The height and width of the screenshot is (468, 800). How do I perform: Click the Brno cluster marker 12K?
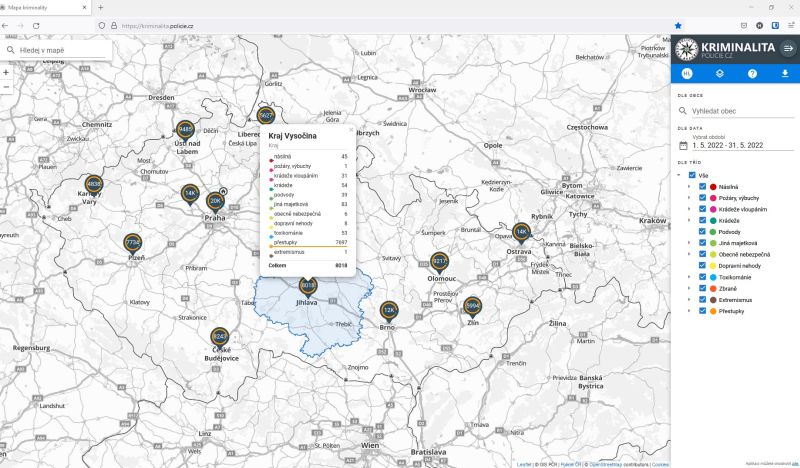(389, 310)
